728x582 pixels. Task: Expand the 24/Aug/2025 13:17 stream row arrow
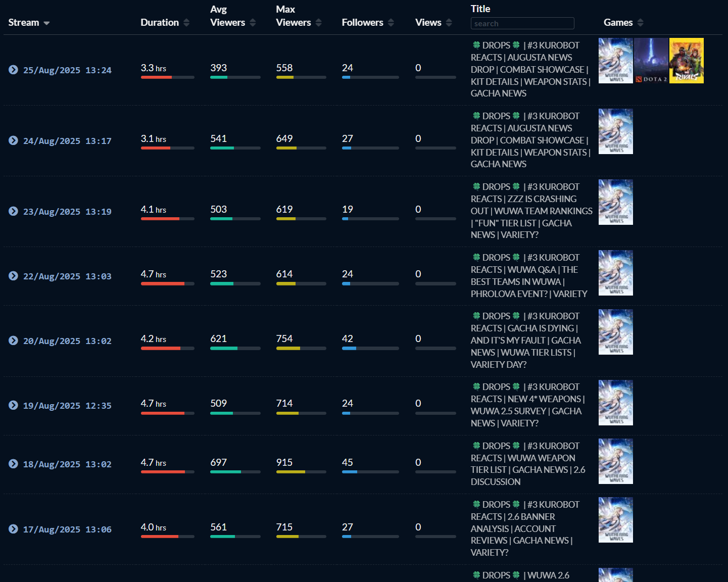pos(14,140)
